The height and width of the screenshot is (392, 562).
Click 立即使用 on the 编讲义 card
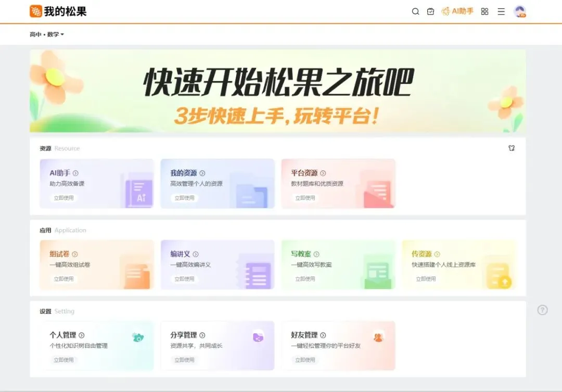click(184, 279)
